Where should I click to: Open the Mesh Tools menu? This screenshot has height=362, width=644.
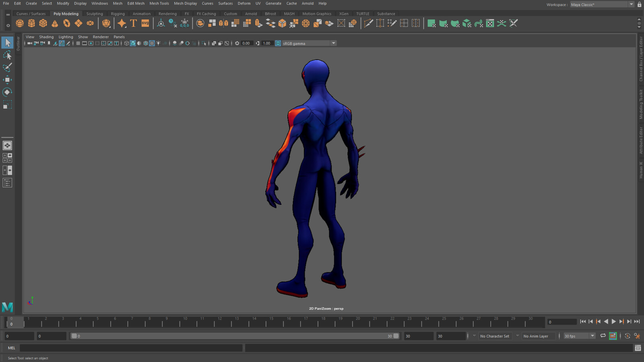point(159,3)
